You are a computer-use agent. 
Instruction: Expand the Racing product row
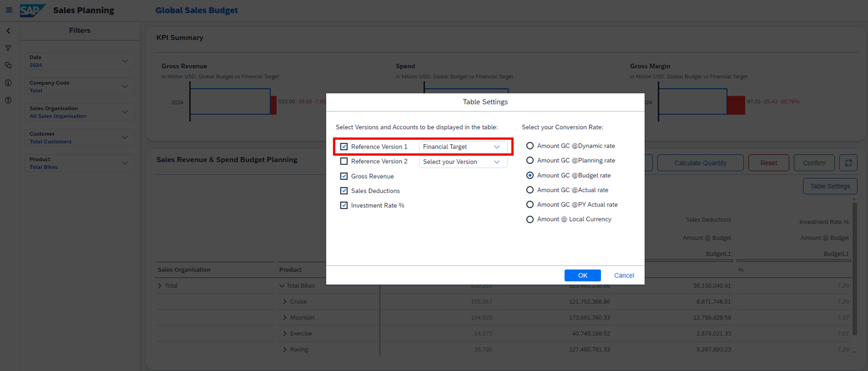[x=285, y=349]
